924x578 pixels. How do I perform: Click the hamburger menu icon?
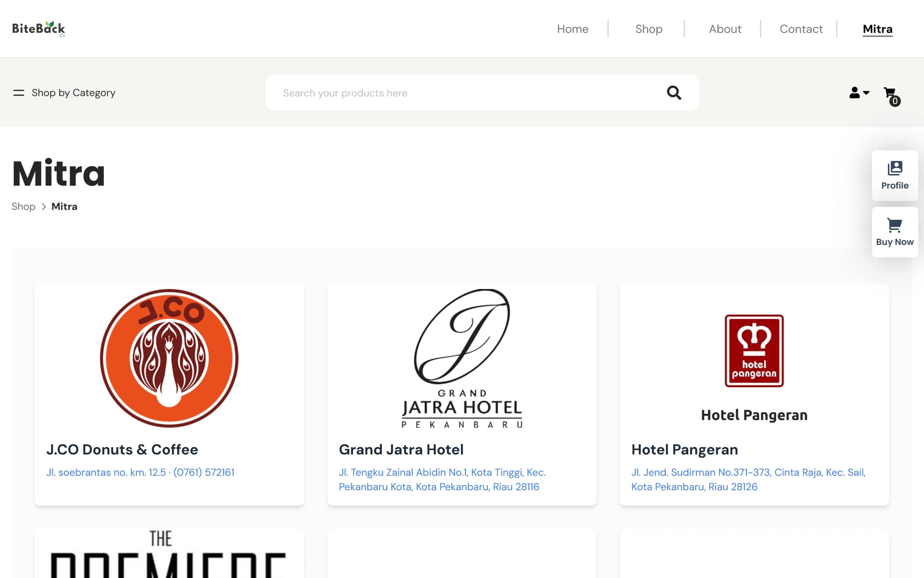click(x=19, y=92)
